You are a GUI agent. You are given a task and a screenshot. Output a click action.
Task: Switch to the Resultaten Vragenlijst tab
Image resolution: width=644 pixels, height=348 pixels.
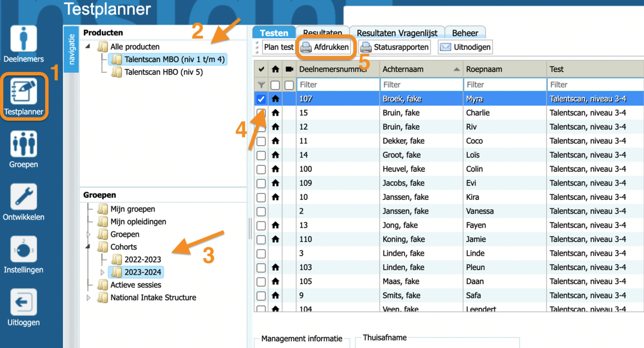click(397, 33)
